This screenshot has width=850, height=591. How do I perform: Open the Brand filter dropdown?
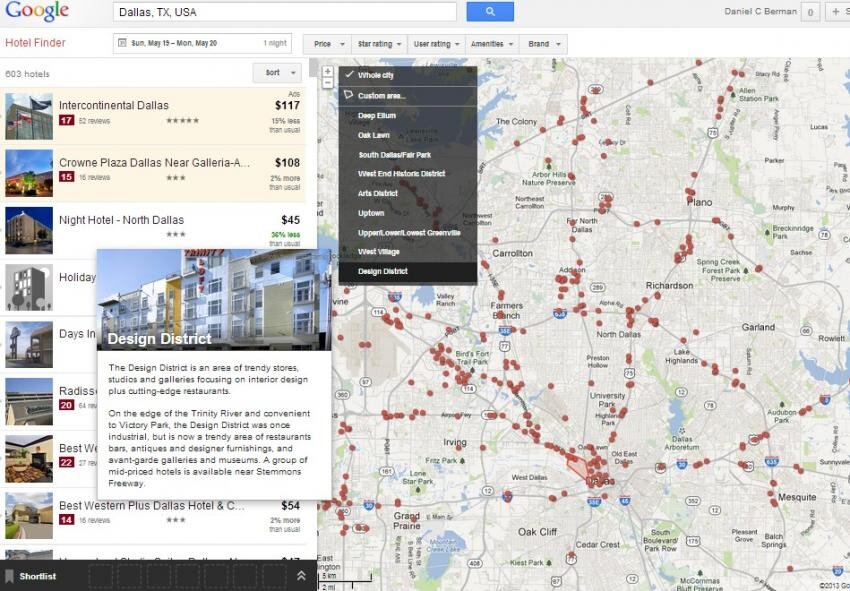click(x=543, y=44)
